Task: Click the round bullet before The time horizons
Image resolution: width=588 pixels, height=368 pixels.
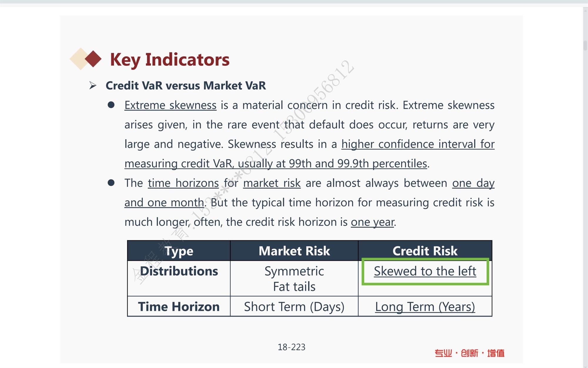Action: coord(111,183)
